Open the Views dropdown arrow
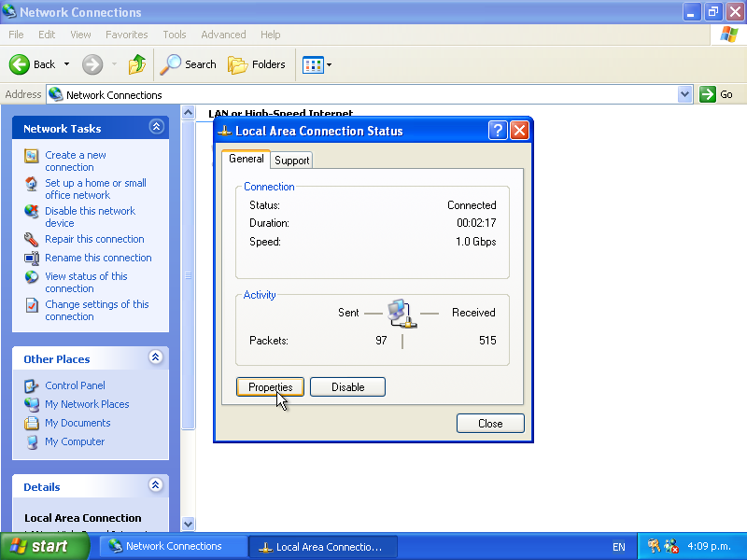Image resolution: width=747 pixels, height=560 pixels. click(329, 64)
